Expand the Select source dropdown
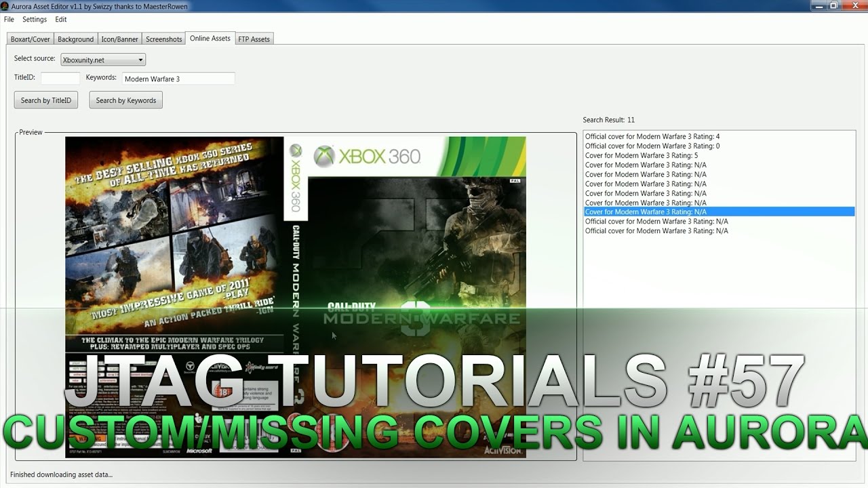 tap(103, 60)
